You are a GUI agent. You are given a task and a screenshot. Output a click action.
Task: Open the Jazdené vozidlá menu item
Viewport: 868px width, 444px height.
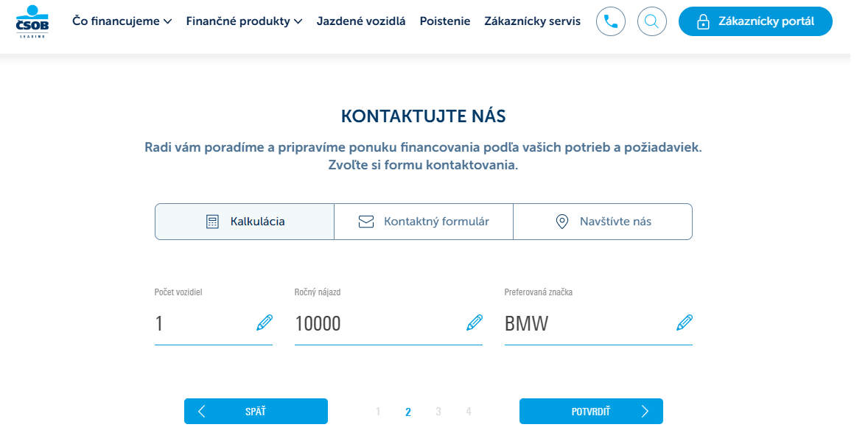359,21
